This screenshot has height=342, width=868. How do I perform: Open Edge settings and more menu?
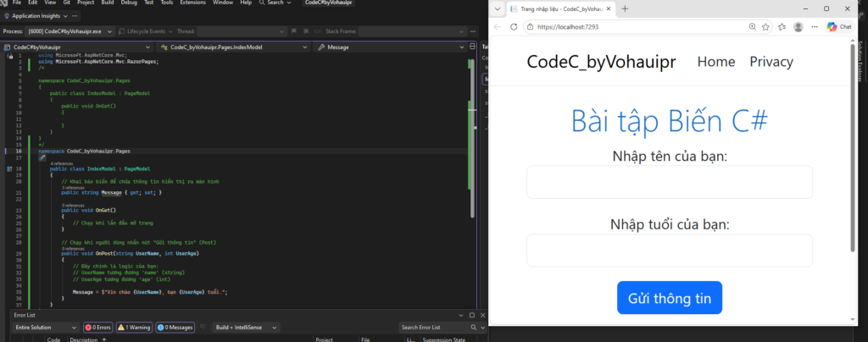[815, 27]
